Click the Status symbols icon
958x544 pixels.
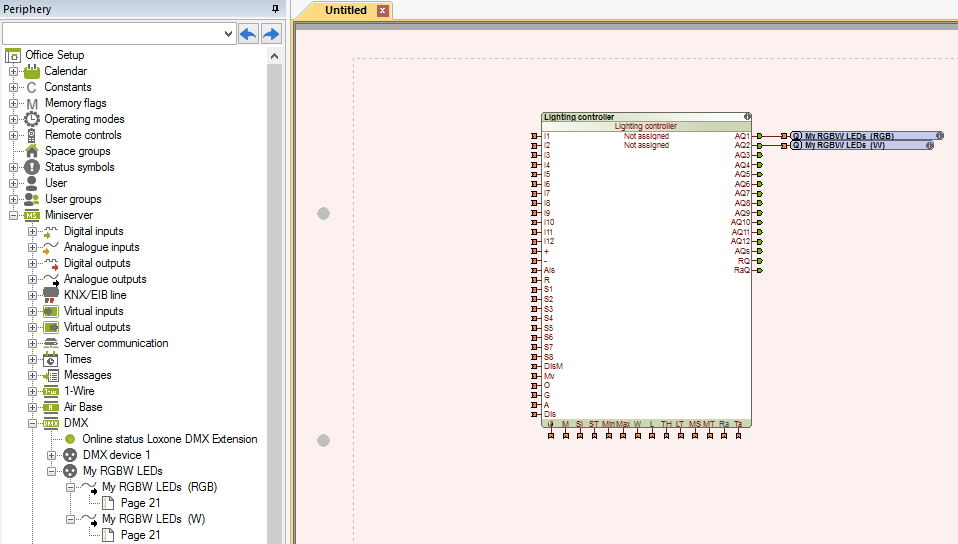pyautogui.click(x=32, y=167)
